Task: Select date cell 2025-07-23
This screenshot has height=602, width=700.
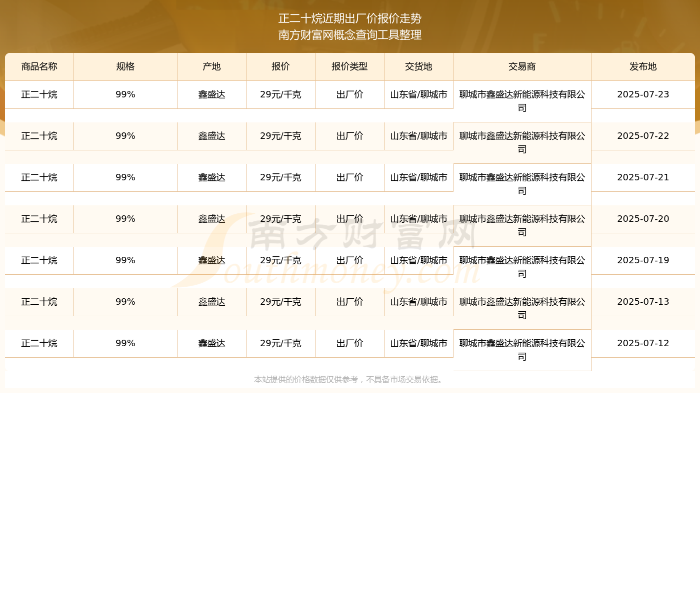Action: [x=643, y=94]
